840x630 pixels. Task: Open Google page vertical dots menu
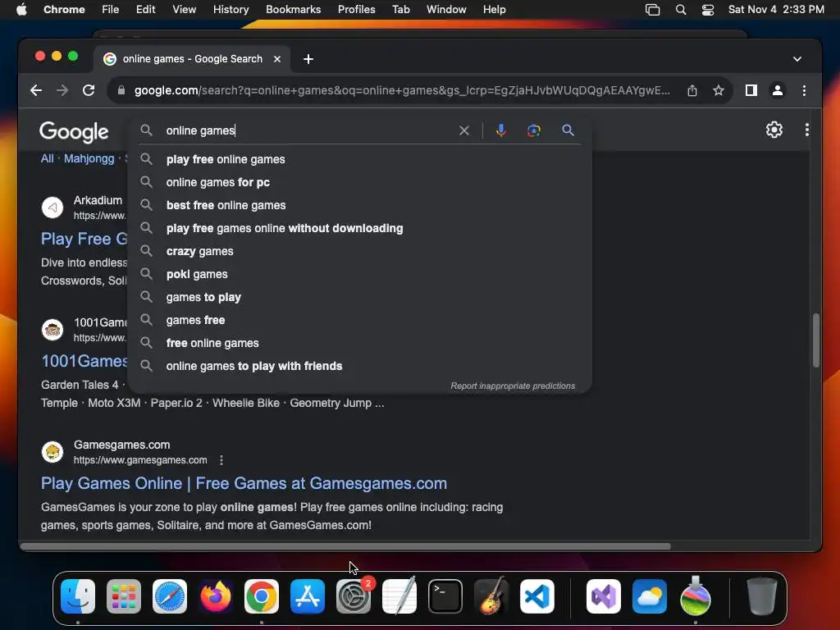(807, 130)
